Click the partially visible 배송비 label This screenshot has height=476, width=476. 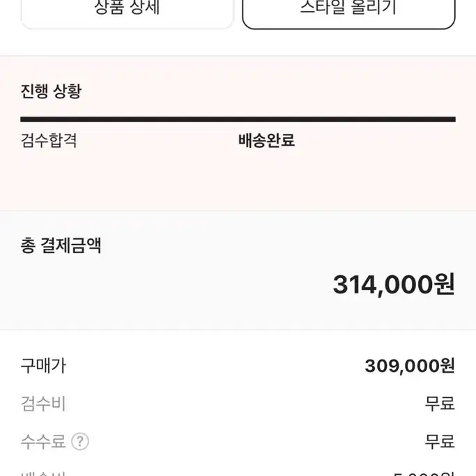pos(43,473)
